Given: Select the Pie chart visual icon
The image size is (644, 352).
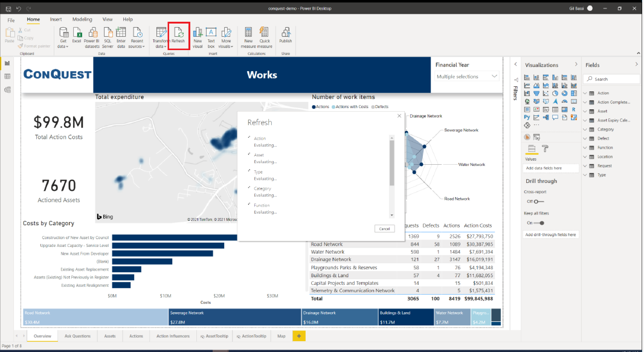Looking at the screenshot, I should (x=555, y=94).
